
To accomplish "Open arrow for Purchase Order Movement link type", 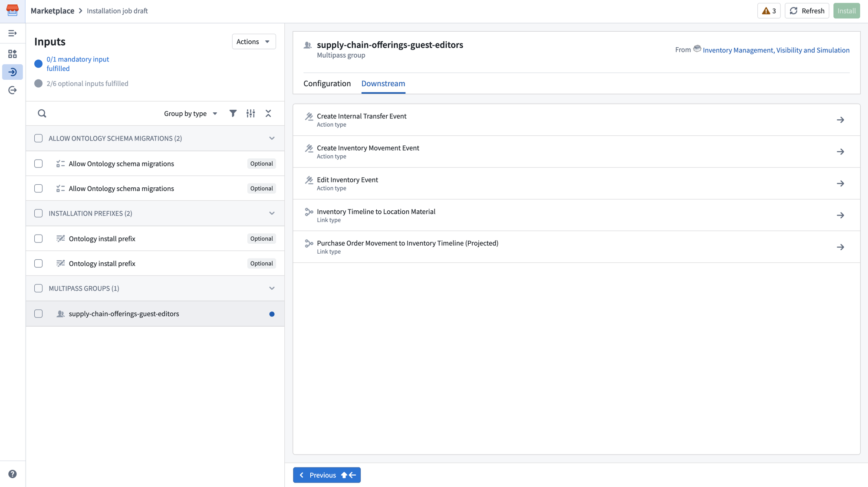I will click(841, 247).
